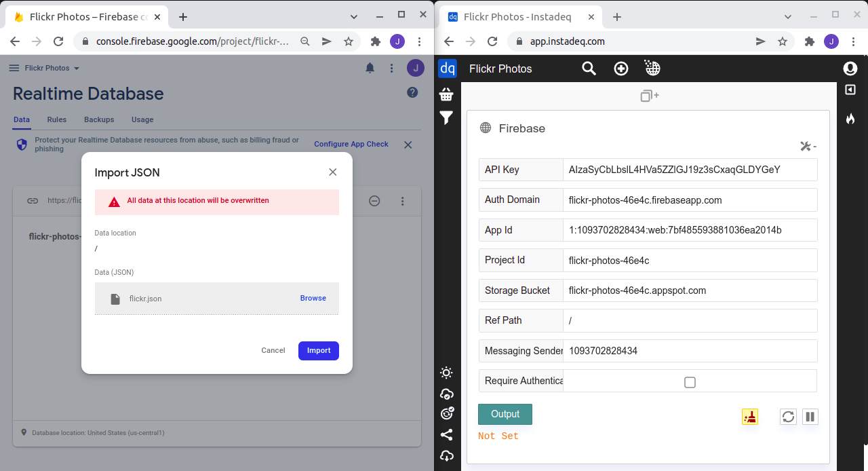Open Realtime Database help icon
The height and width of the screenshot is (471, 868).
[412, 92]
